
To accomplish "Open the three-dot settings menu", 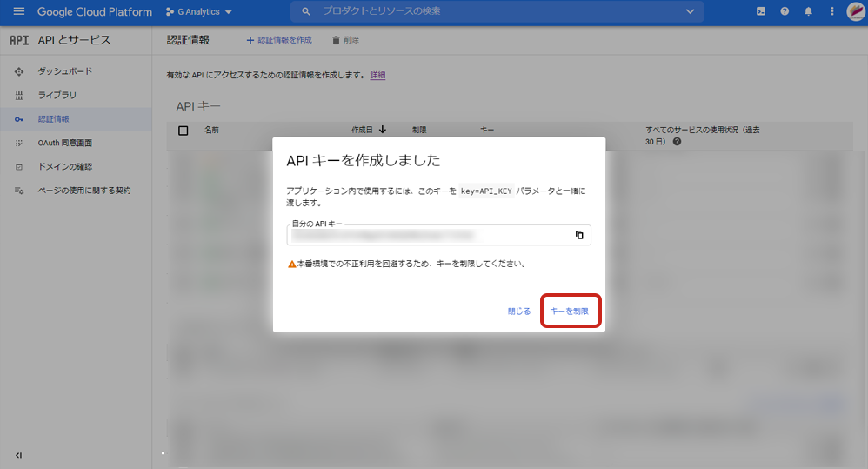I will tap(831, 12).
